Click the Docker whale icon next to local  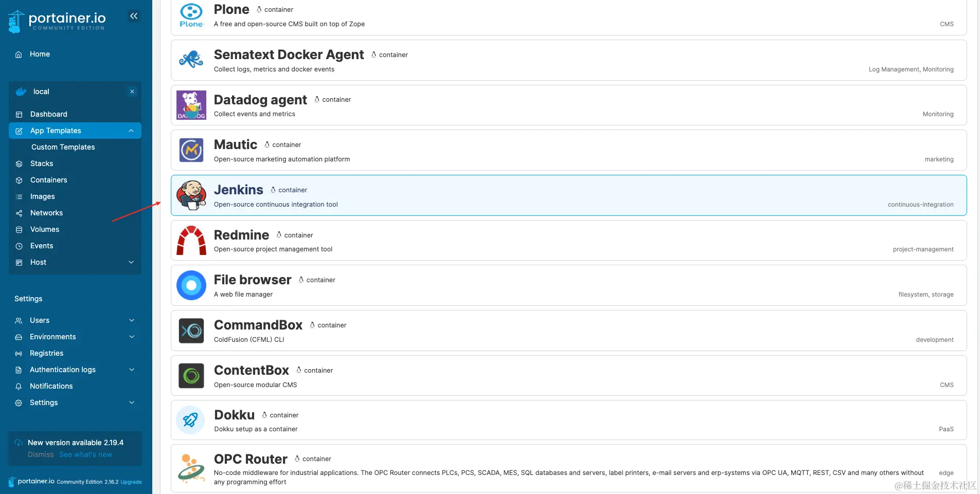click(21, 92)
